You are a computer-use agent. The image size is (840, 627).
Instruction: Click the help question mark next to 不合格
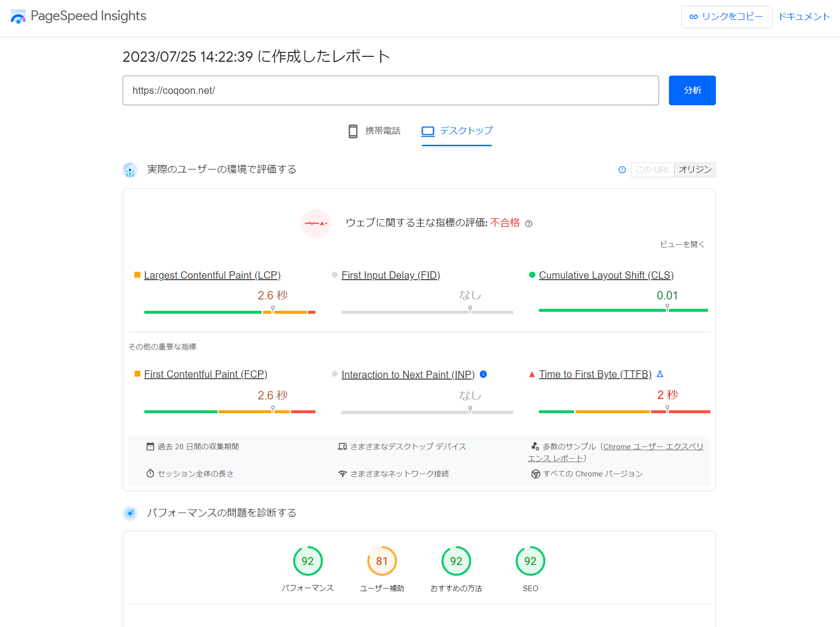point(529,224)
